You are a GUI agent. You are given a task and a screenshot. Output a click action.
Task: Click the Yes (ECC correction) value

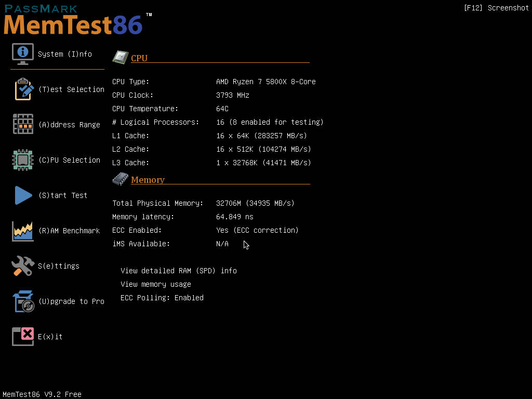click(257, 230)
